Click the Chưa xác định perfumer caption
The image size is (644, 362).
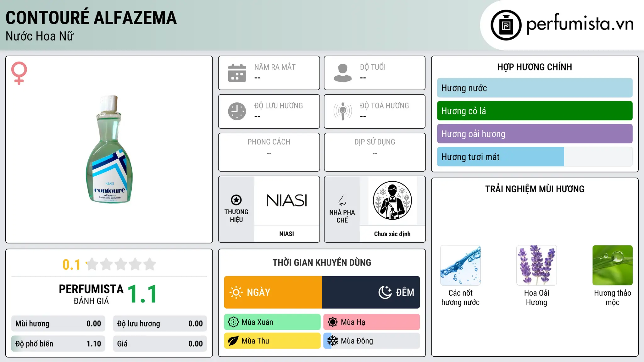click(x=392, y=234)
